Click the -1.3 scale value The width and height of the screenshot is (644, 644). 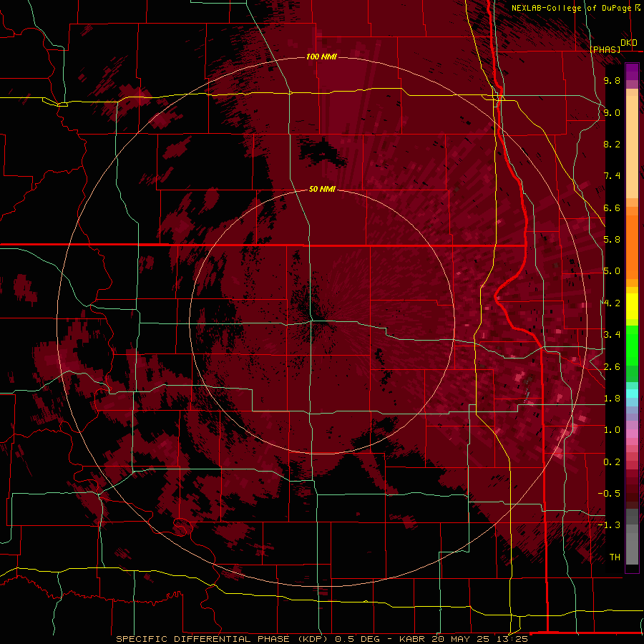point(609,525)
